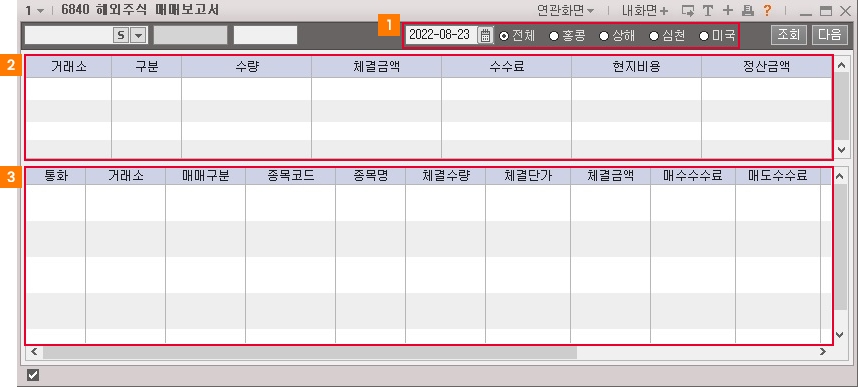This screenshot has height=387, width=858.
Task: Click the date field 2022-08-23
Action: pos(441,35)
